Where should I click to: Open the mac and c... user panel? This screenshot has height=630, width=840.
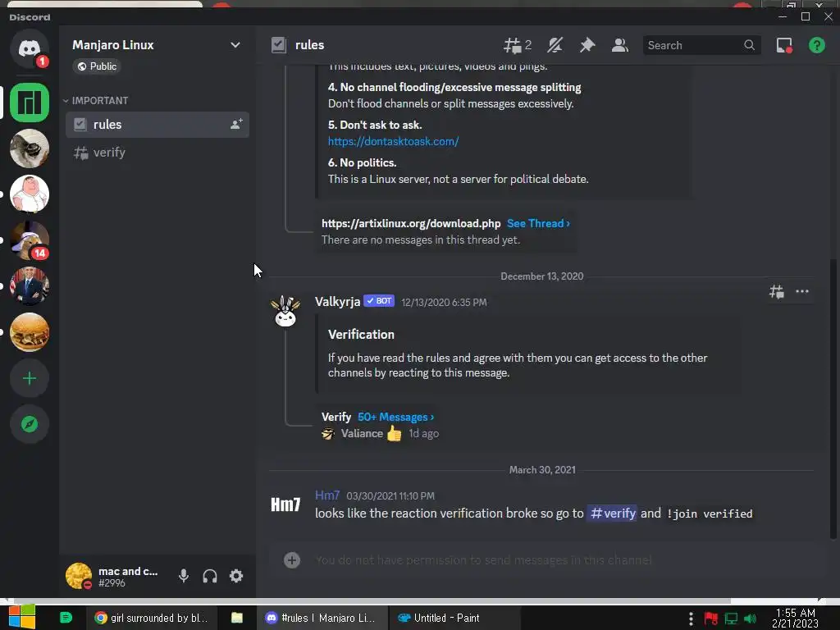coord(112,577)
